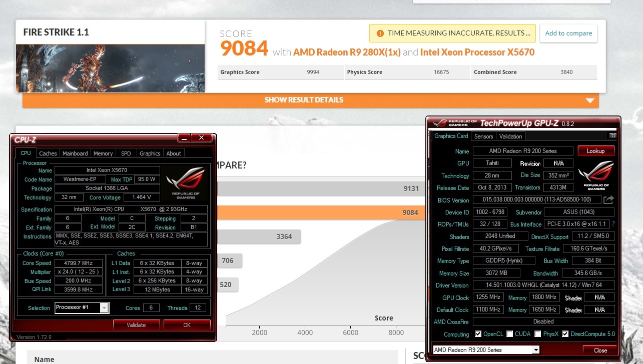The width and height of the screenshot is (643, 364).
Task: Click the GPU Clock value 1255 MHz
Action: click(x=488, y=297)
